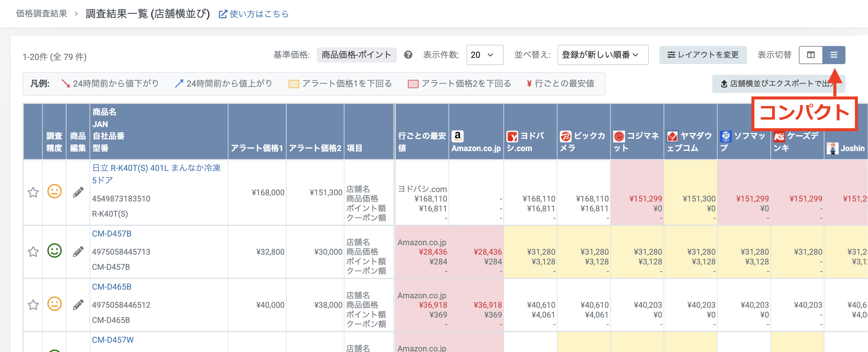The image size is (868, 352).
Task: Click the pink アラート価格2 legend swatch
Action: (x=413, y=84)
